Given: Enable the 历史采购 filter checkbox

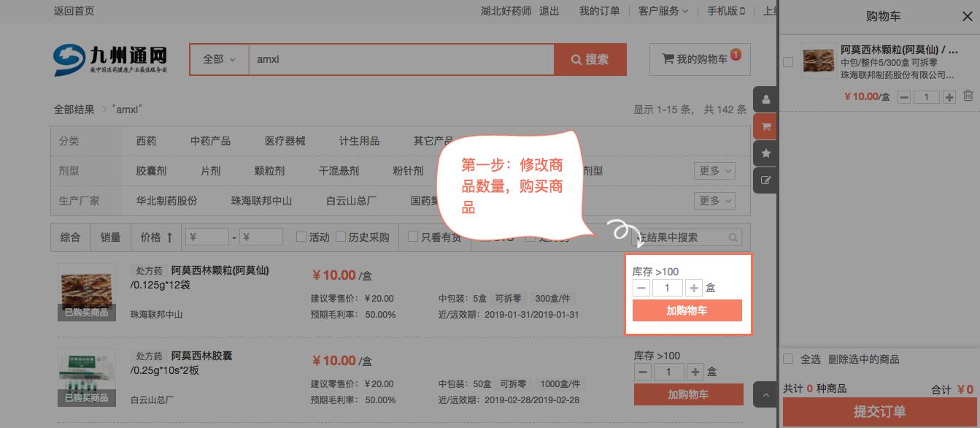Looking at the screenshot, I should [x=340, y=237].
